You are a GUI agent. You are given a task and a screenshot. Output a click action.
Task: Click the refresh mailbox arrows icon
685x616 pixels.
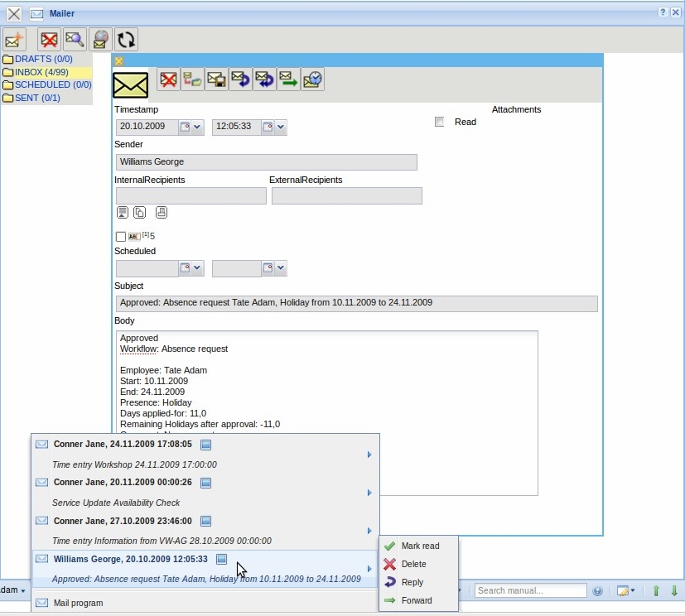pyautogui.click(x=126, y=39)
